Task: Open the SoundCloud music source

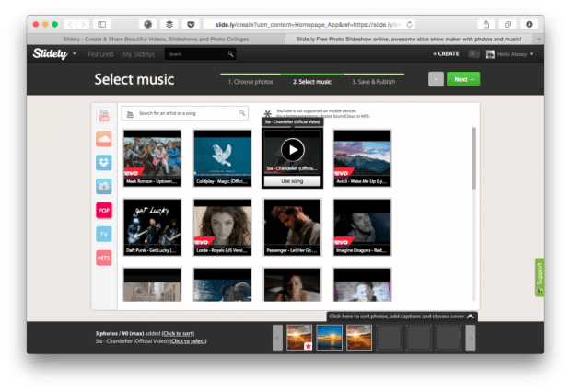Action: coord(104,138)
